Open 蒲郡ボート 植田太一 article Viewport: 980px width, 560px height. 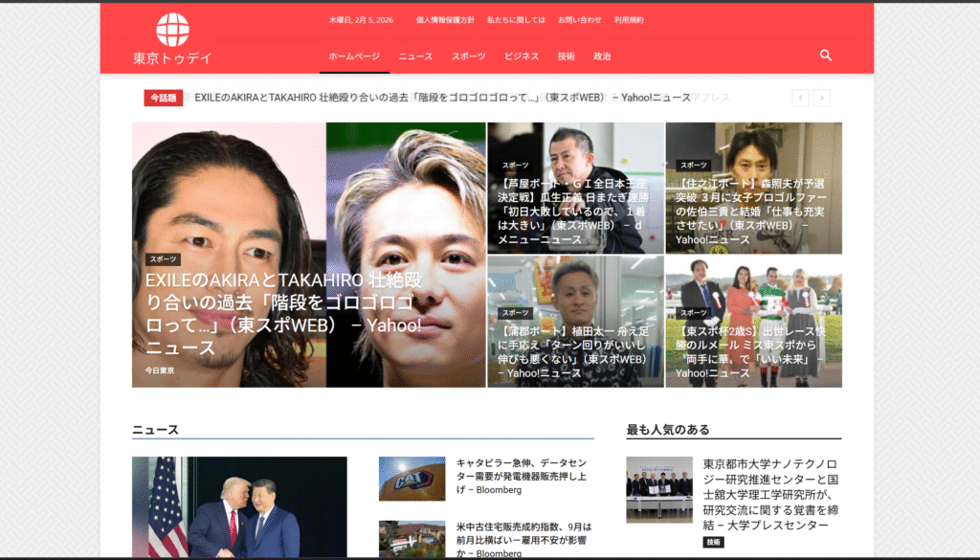pos(573,352)
